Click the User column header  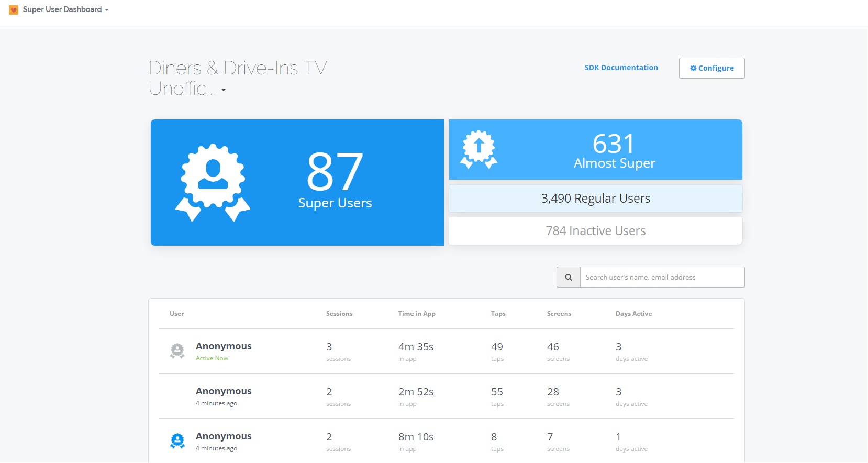[x=177, y=314]
